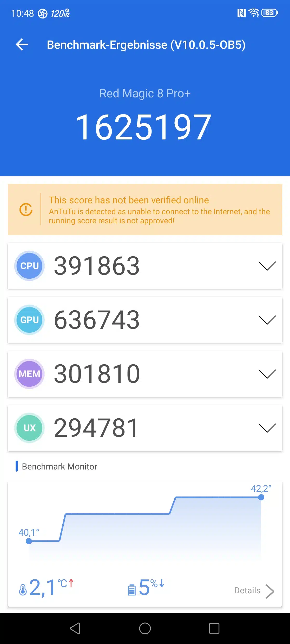The image size is (290, 644).
Task: Tap the 42,2° end point on graph
Action: 261,497
